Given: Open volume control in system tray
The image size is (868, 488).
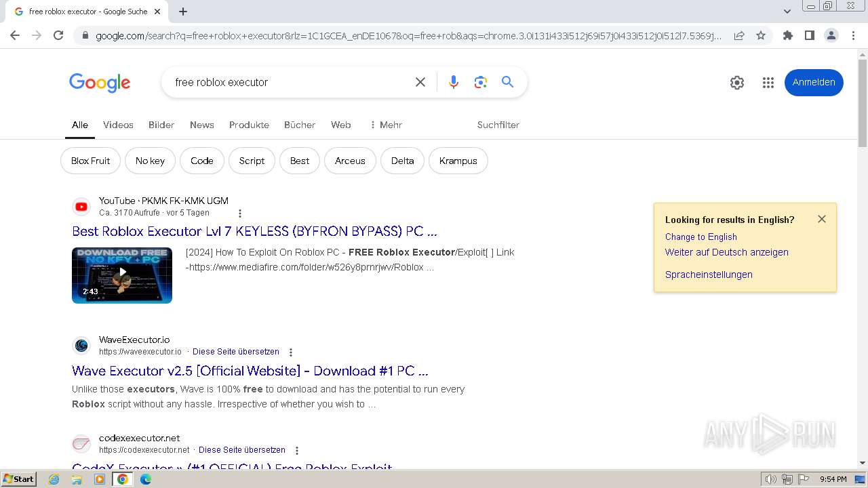Looking at the screenshot, I should point(771,479).
